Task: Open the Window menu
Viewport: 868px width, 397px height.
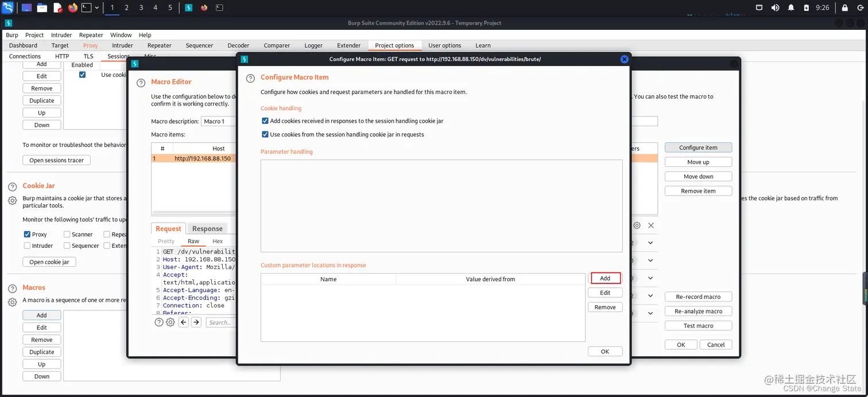Action: point(121,35)
